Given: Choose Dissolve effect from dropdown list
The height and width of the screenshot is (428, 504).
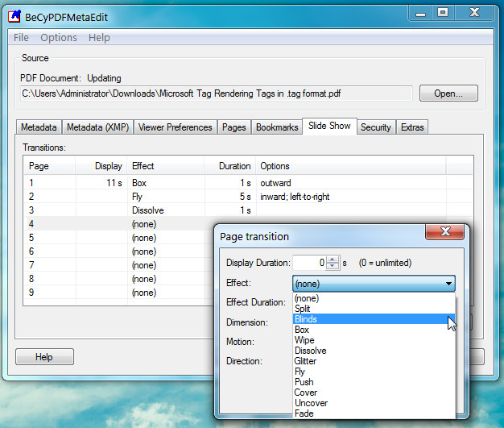Looking at the screenshot, I should [x=374, y=351].
